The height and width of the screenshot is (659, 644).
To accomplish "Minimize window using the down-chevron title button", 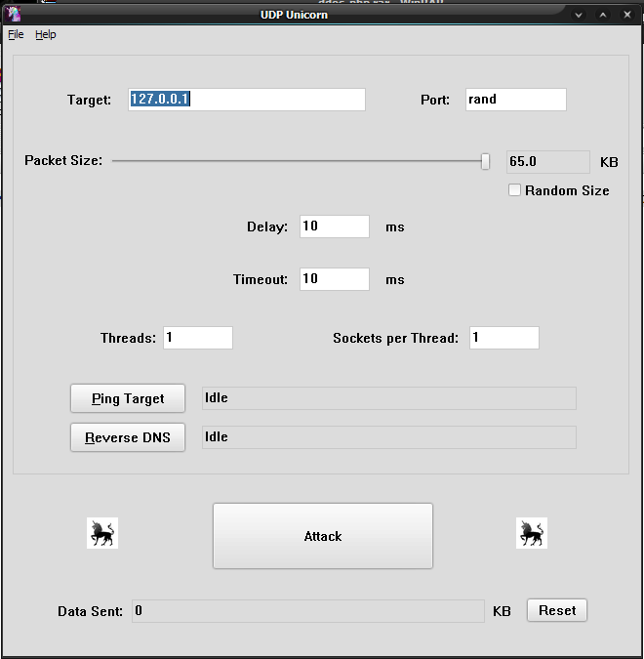I will [579, 16].
